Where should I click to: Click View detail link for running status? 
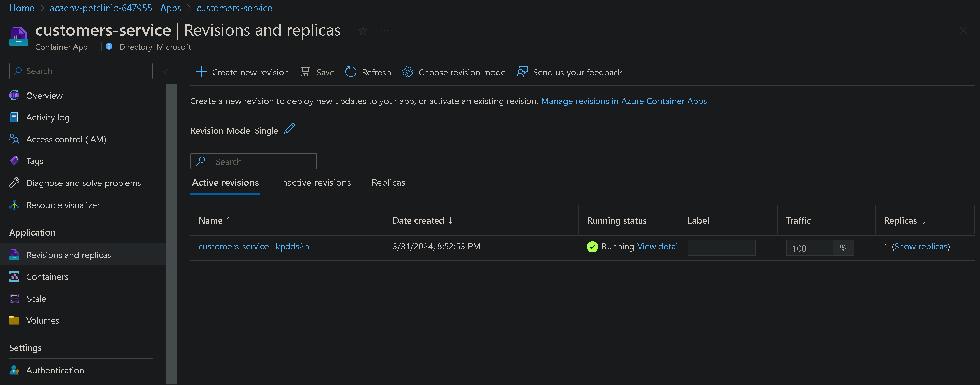click(658, 246)
